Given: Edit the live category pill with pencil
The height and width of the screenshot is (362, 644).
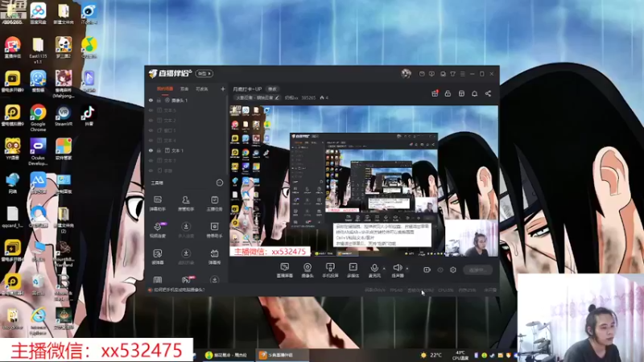Looking at the screenshot, I should (257, 97).
